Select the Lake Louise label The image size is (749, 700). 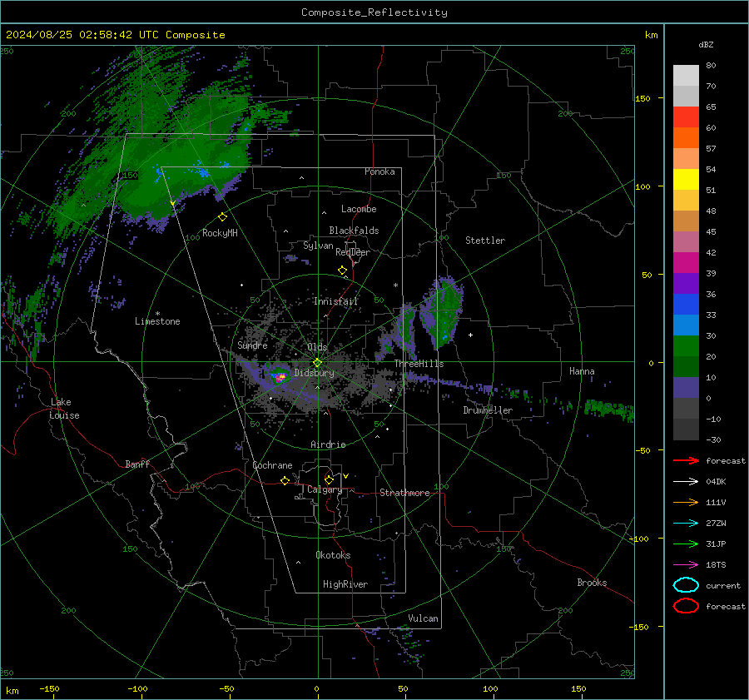pos(64,409)
